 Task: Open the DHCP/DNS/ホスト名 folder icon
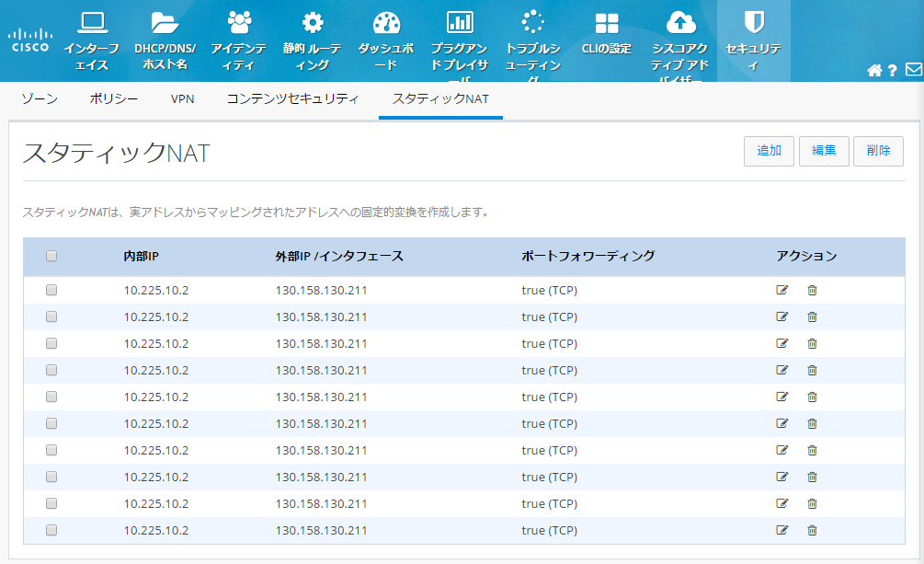tap(165, 23)
